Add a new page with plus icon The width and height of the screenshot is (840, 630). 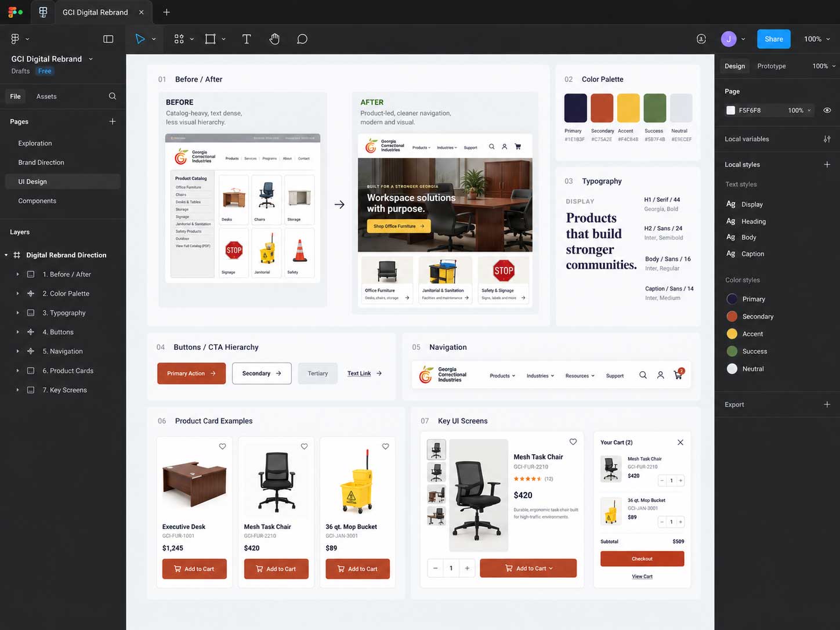click(113, 121)
